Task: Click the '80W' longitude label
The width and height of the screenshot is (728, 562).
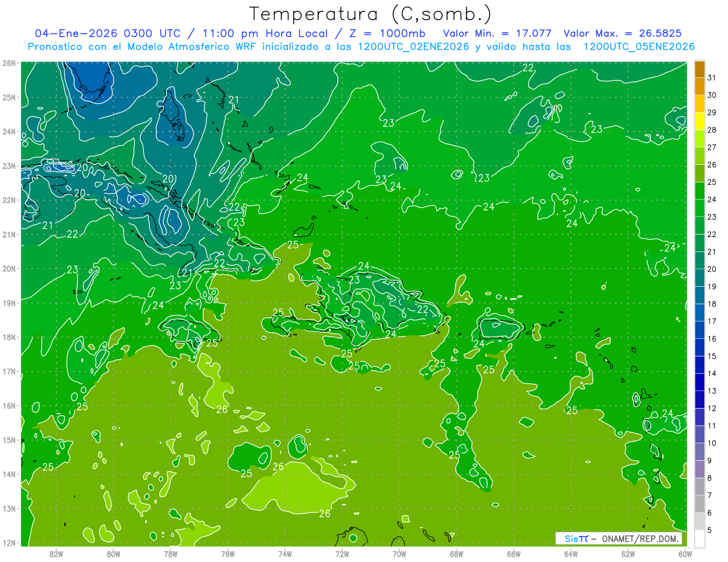Action: [113, 554]
